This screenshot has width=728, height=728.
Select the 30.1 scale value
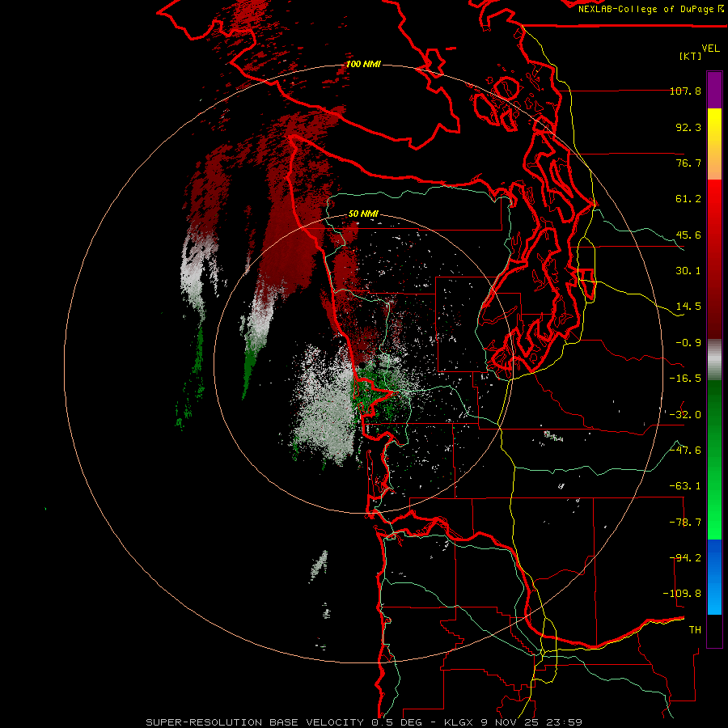click(688, 271)
